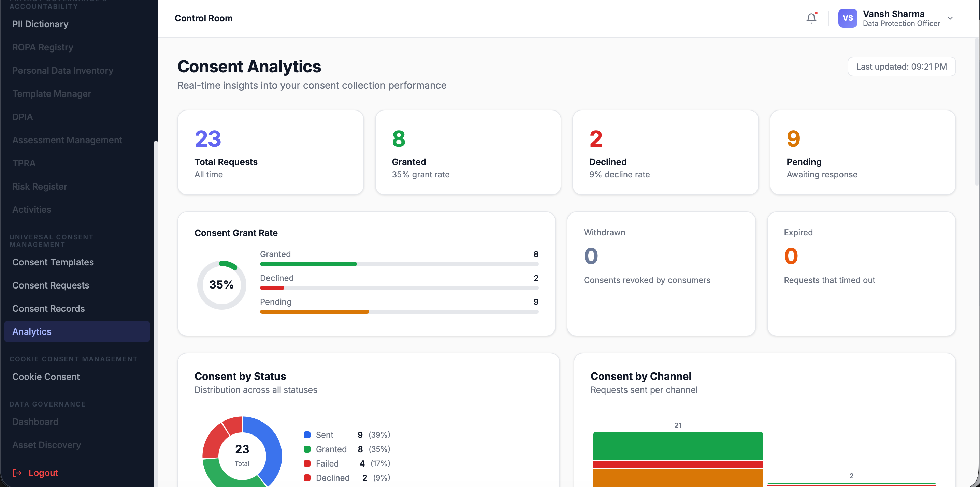Click the Consent by Channel heading
The width and height of the screenshot is (980, 487).
click(641, 376)
